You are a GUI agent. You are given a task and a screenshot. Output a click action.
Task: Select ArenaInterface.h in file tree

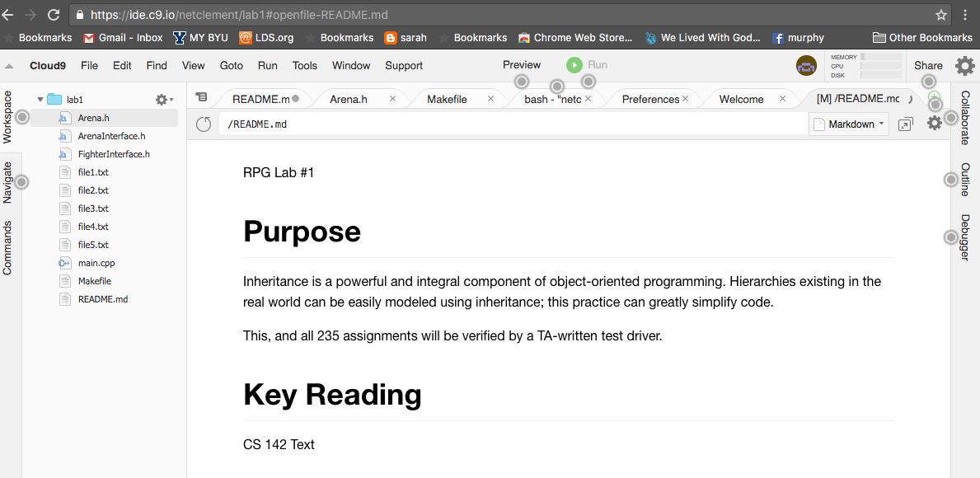click(x=112, y=136)
